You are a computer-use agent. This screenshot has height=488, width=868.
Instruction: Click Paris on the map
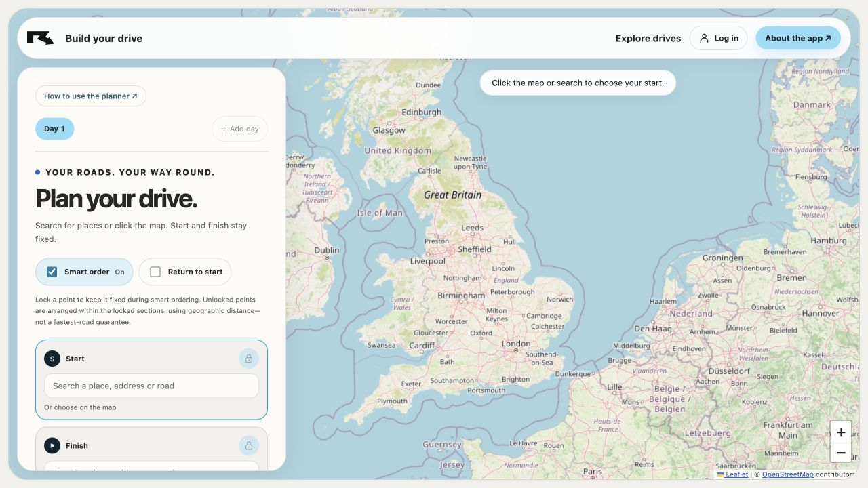tap(592, 471)
